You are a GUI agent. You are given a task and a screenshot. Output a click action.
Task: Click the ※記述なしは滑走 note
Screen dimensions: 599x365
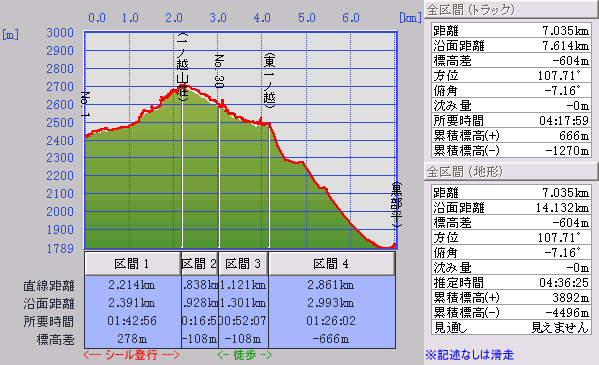click(x=469, y=355)
